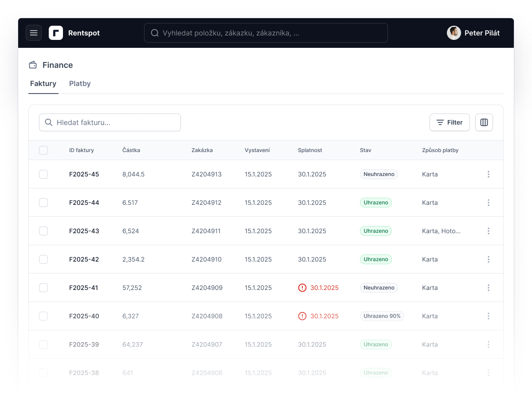Click the overdue warning icon for F2025-41

coord(302,288)
